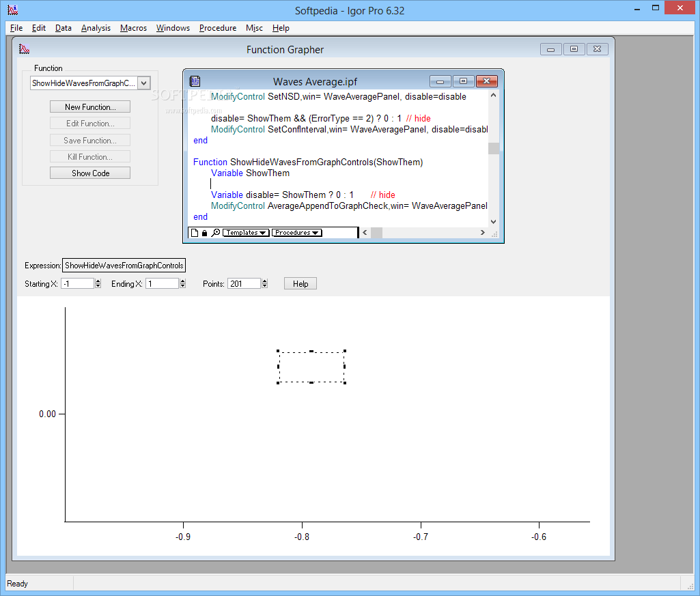Click the procedure window scroll down arrow
This screenshot has height=596, width=700.
pyautogui.click(x=493, y=221)
